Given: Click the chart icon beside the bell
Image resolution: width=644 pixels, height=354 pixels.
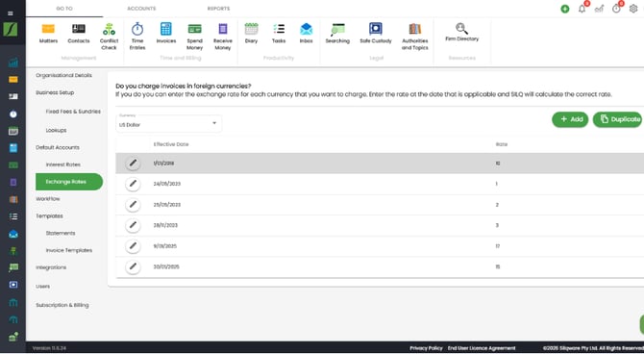Looking at the screenshot, I should tap(599, 9).
